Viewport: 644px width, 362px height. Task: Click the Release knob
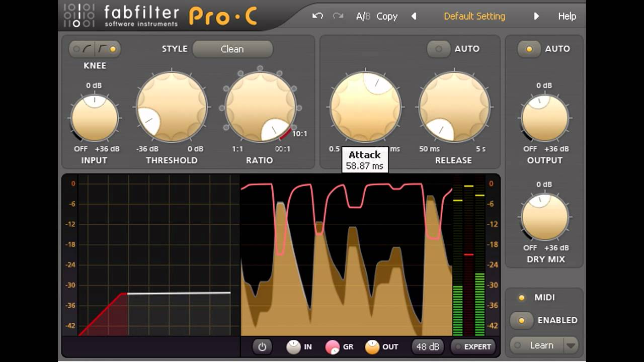pos(454,107)
